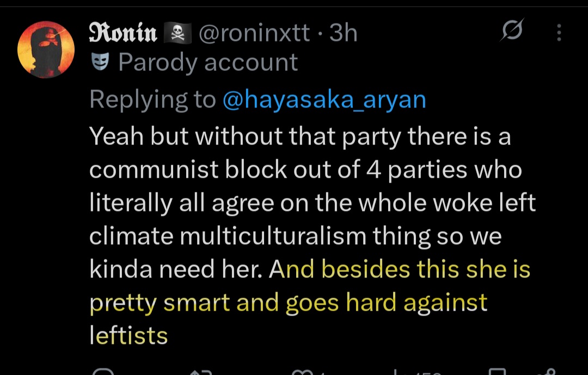Click the tweet text starting 'Yeah but without'

pos(313,235)
